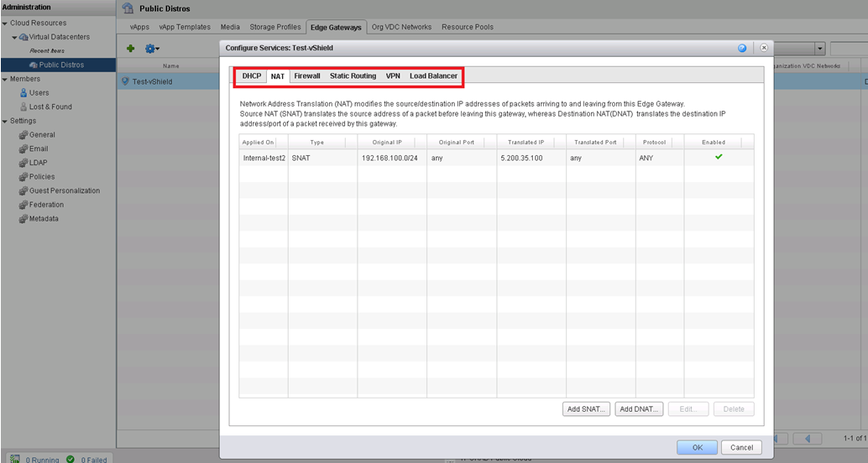The image size is (868, 463).
Task: Click the Public Distros cloud icon in sidebar
Action: click(x=32, y=65)
